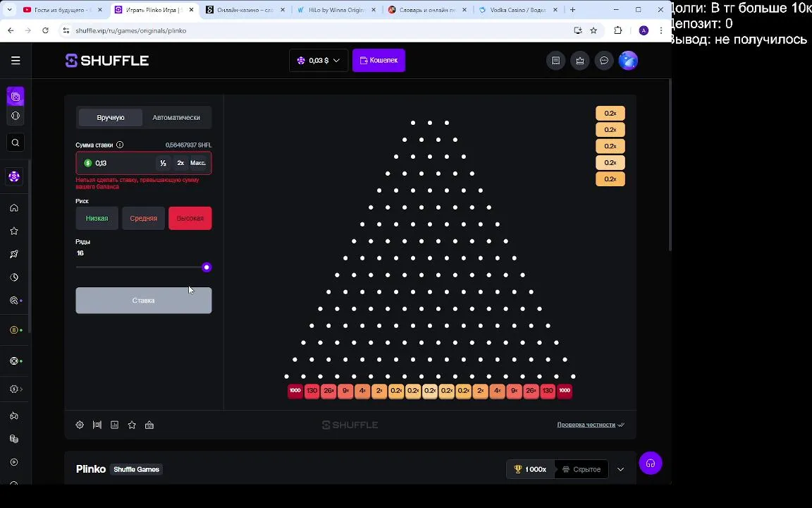Image resolution: width=812 pixels, height=508 pixels.
Task: Open the 0,03 $ balance dropdown
Action: tap(319, 61)
